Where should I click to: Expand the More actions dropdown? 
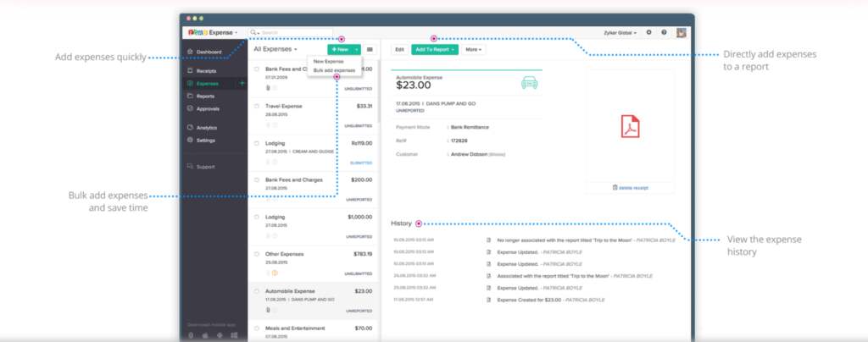474,50
